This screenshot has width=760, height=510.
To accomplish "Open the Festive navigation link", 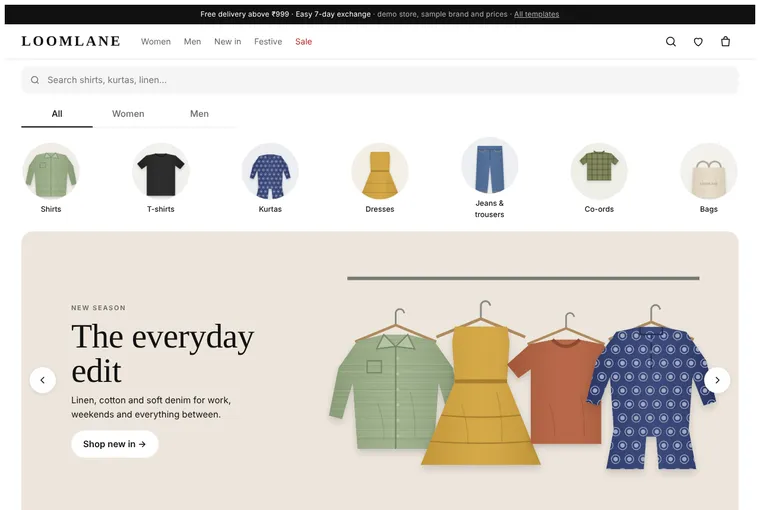I will pos(268,42).
